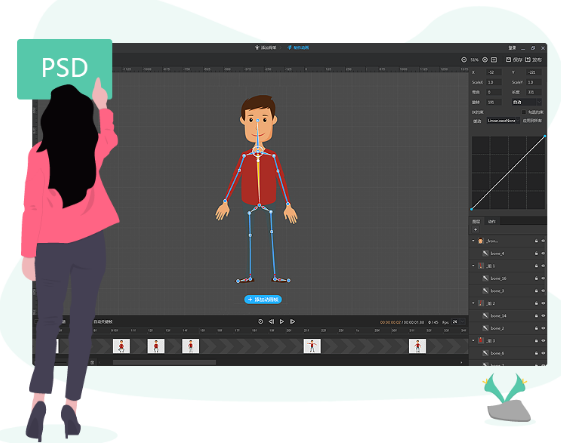Hide the bone_3 row with its eye icon
This screenshot has height=443, width=561.
pyautogui.click(x=543, y=291)
